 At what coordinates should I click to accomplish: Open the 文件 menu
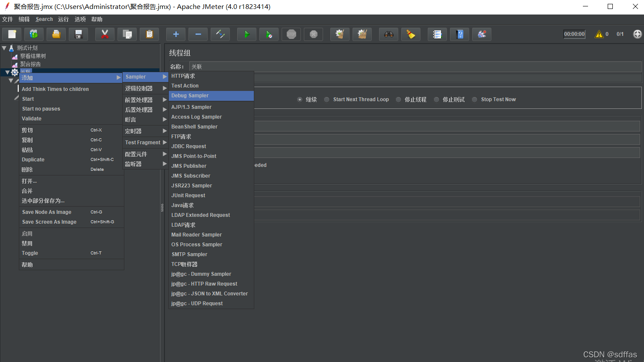8,19
